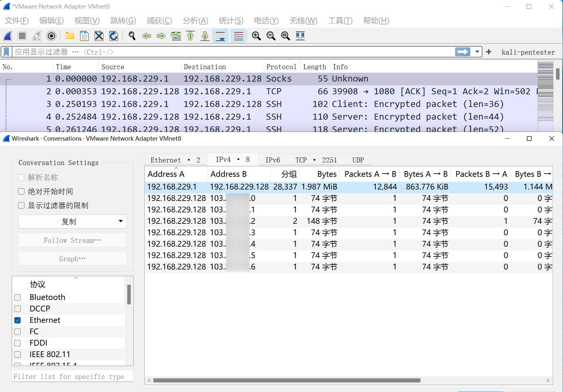Focus the filter list type field
Viewport: 563px width, 392px height.
[x=73, y=376]
